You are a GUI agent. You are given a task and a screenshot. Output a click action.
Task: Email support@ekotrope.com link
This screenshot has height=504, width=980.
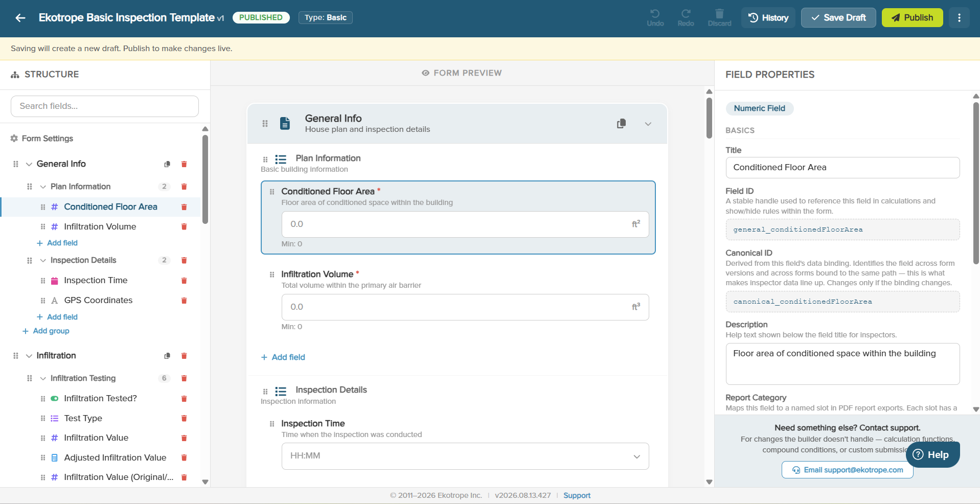pos(848,470)
